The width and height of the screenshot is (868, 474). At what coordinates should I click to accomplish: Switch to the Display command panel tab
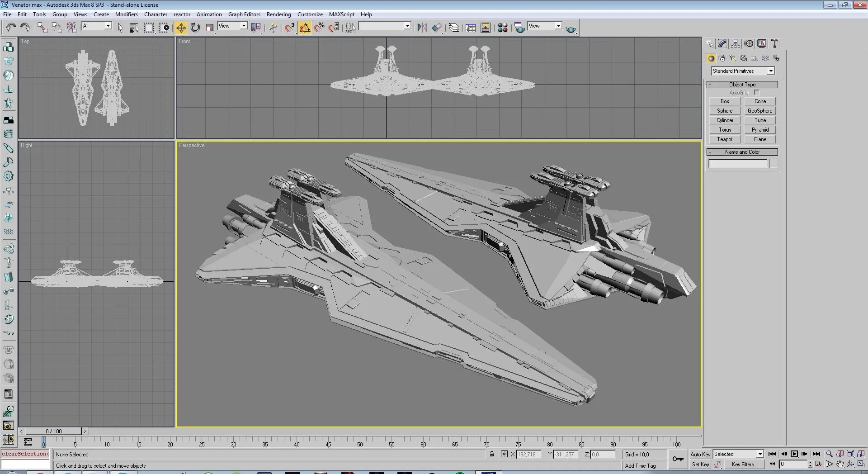click(762, 43)
